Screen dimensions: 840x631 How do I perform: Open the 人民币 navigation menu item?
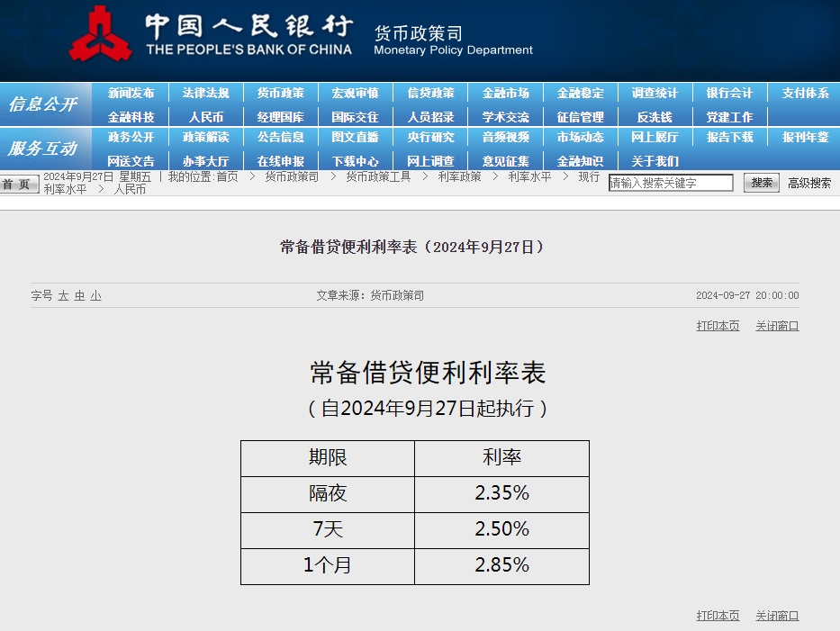[x=205, y=117]
